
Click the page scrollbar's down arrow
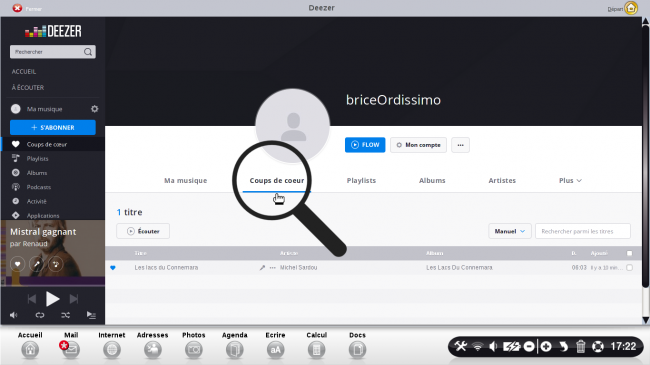(646, 320)
